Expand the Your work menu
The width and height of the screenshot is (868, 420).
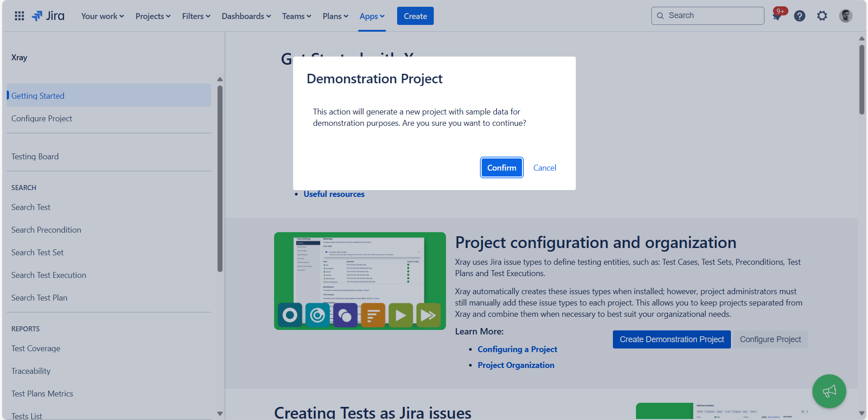[103, 16]
